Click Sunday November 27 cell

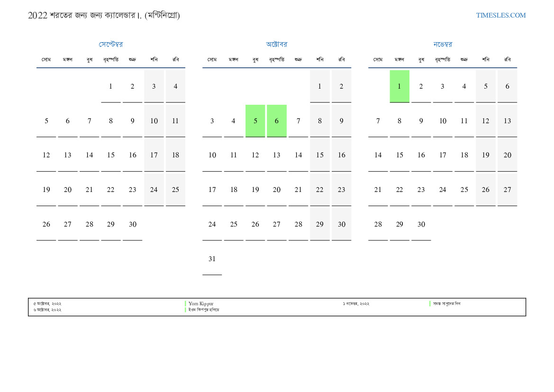click(507, 190)
